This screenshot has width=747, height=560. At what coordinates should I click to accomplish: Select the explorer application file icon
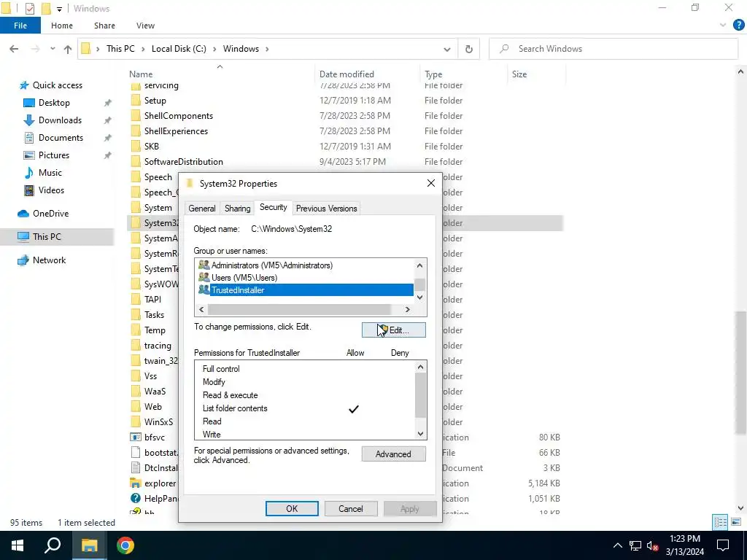pyautogui.click(x=136, y=483)
